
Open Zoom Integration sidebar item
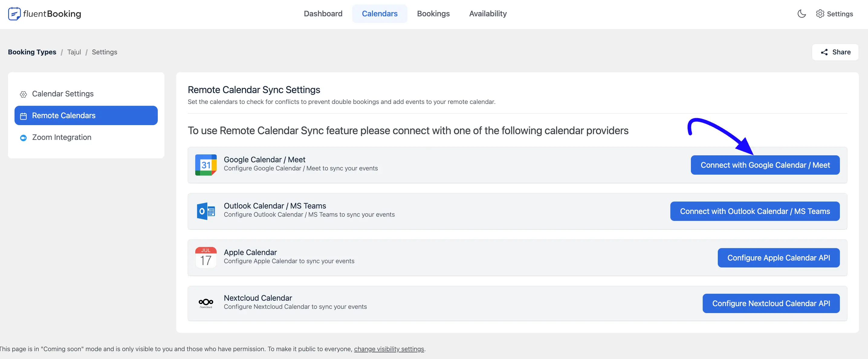(86, 137)
